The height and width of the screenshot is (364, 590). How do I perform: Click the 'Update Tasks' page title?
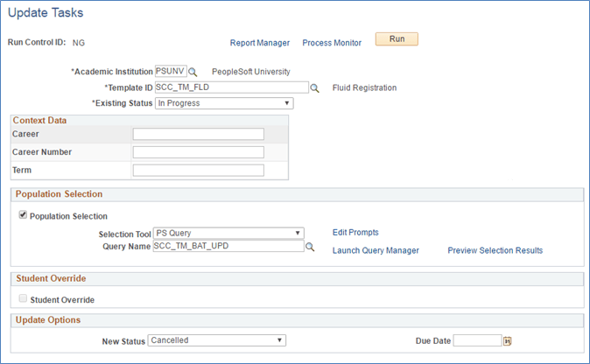pos(46,13)
